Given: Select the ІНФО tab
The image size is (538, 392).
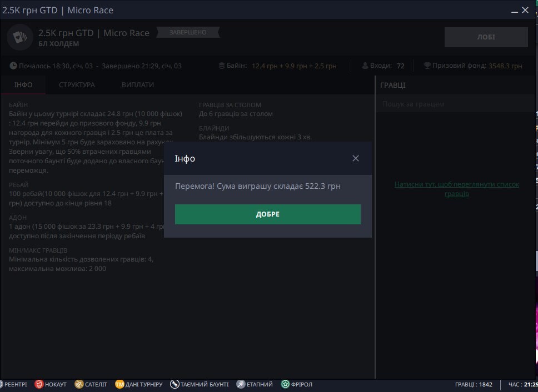Looking at the screenshot, I should (23, 85).
